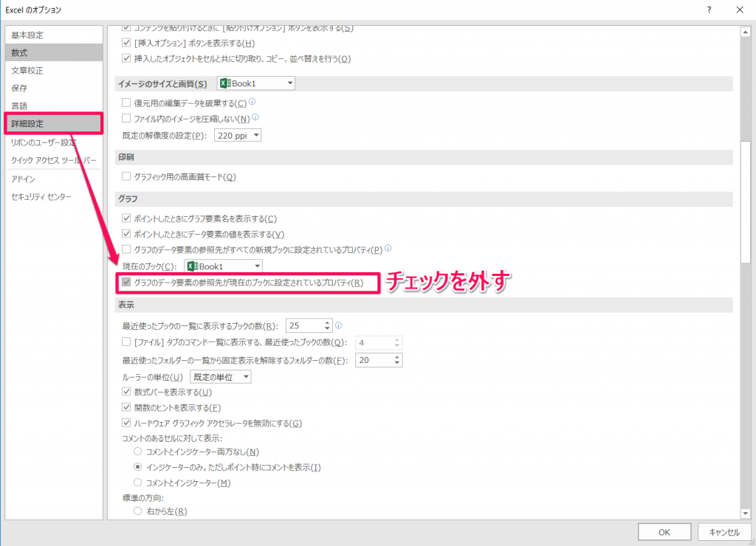The height and width of the screenshot is (546, 756).
Task: Click info icon after 新規ブックに設定されているプロパティ
Action: 388,249
